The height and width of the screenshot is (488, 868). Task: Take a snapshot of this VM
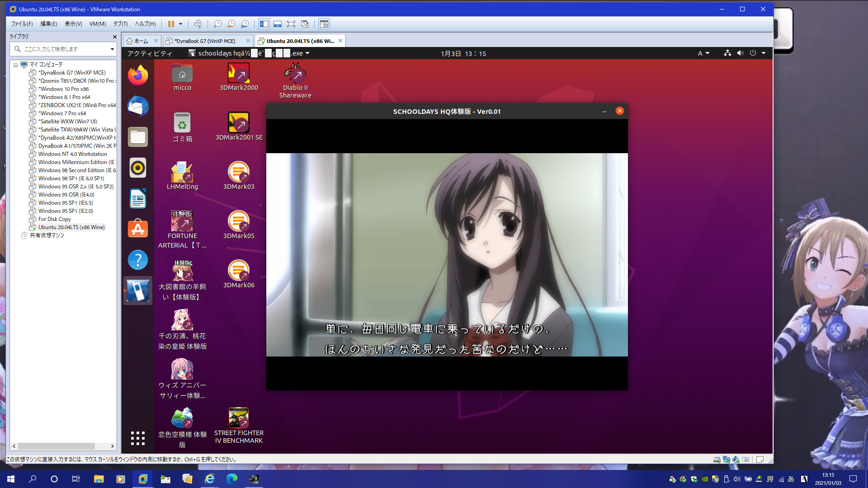click(x=217, y=24)
